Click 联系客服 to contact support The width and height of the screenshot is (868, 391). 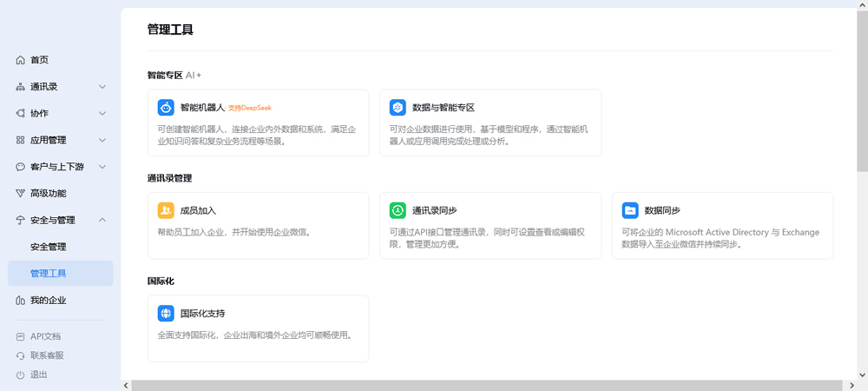pos(47,355)
